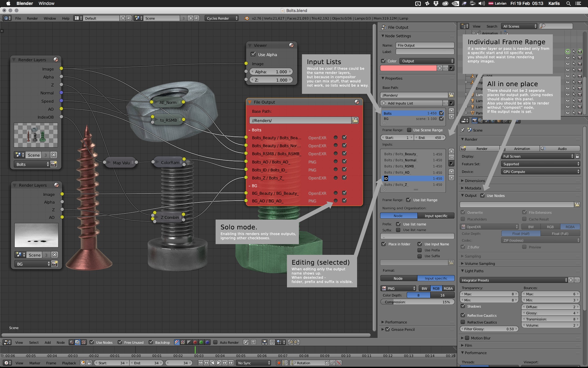Screen dimensions: 588x368
Task: Open output path folder icon in Render panel
Action: click(x=577, y=205)
